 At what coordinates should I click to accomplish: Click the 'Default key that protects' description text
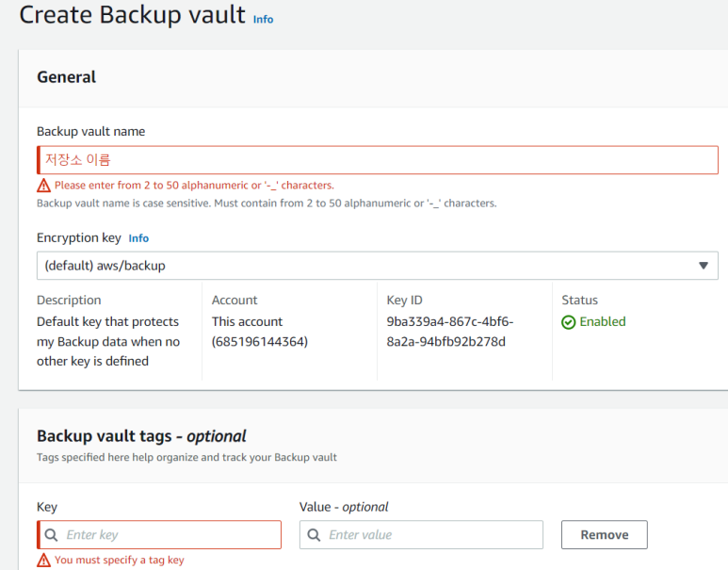(x=108, y=341)
